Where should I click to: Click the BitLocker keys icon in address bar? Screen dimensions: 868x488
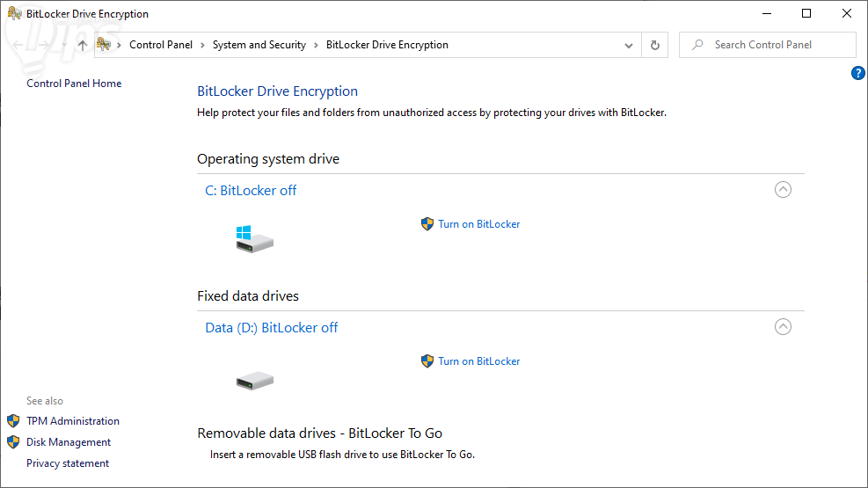click(x=105, y=45)
